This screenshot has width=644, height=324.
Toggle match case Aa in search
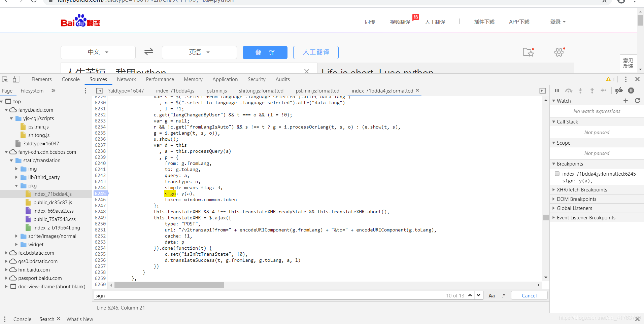tap(492, 296)
